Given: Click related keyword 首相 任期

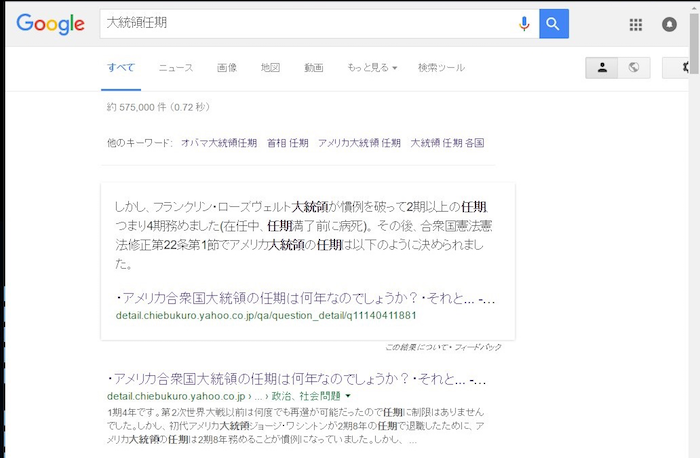Looking at the screenshot, I should [287, 143].
